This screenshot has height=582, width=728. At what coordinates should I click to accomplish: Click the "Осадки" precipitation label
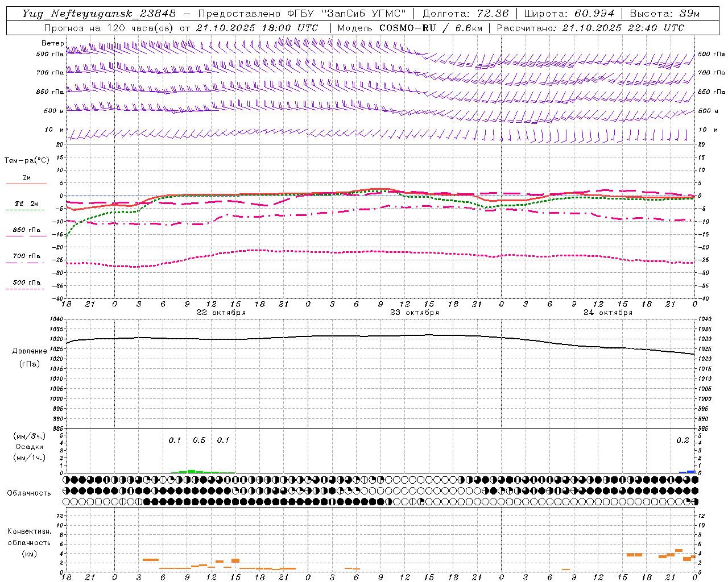30,447
